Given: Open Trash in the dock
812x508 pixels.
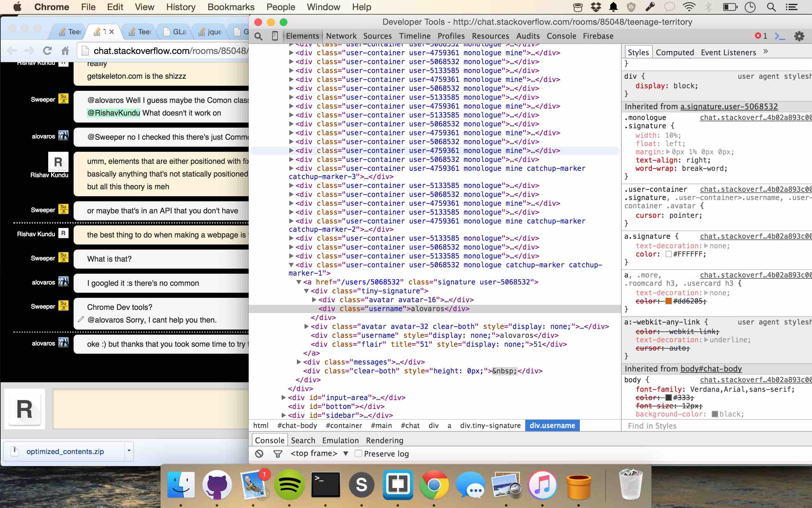Looking at the screenshot, I should pyautogui.click(x=631, y=484).
